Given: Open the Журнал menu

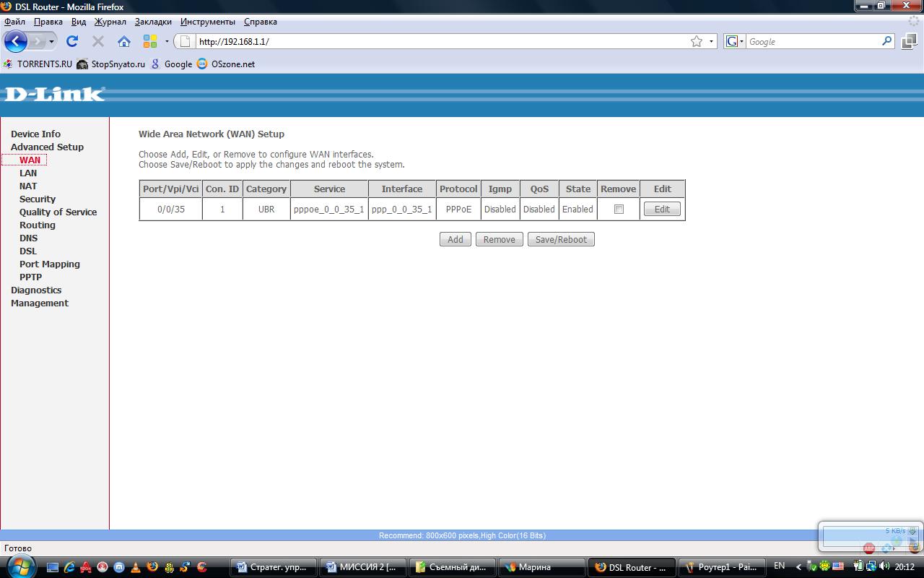Looking at the screenshot, I should point(110,22).
